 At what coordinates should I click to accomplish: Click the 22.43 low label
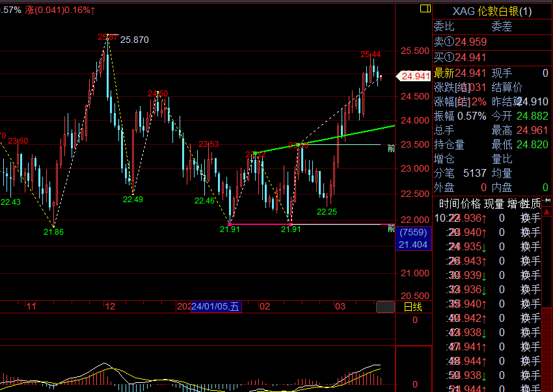pyautogui.click(x=10, y=202)
